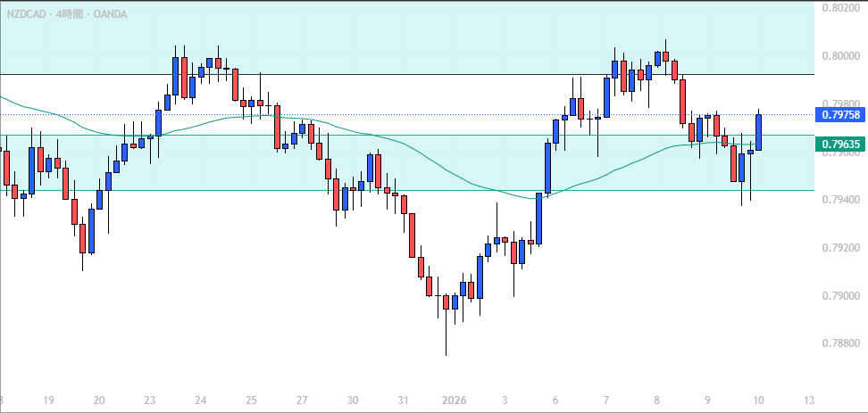Viewport: 868px width, 413px height.
Task: Select the 31 date marker on time axis
Action: coord(404,401)
